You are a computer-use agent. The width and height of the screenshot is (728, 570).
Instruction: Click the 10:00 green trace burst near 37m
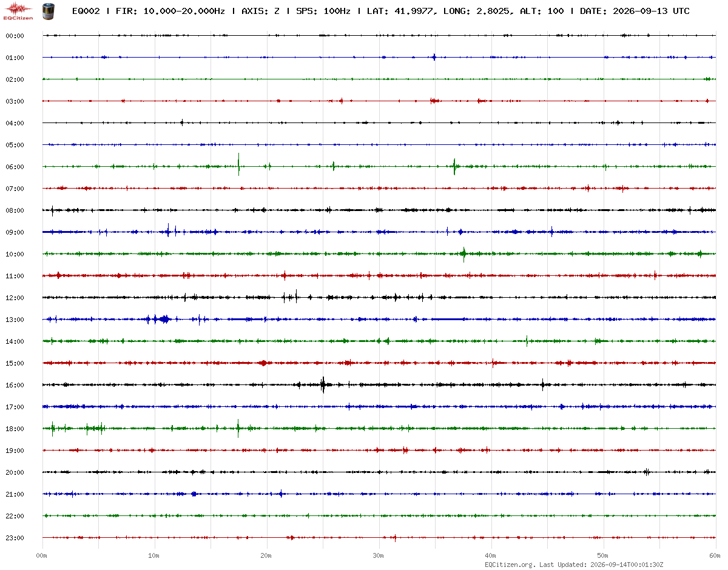tap(464, 253)
